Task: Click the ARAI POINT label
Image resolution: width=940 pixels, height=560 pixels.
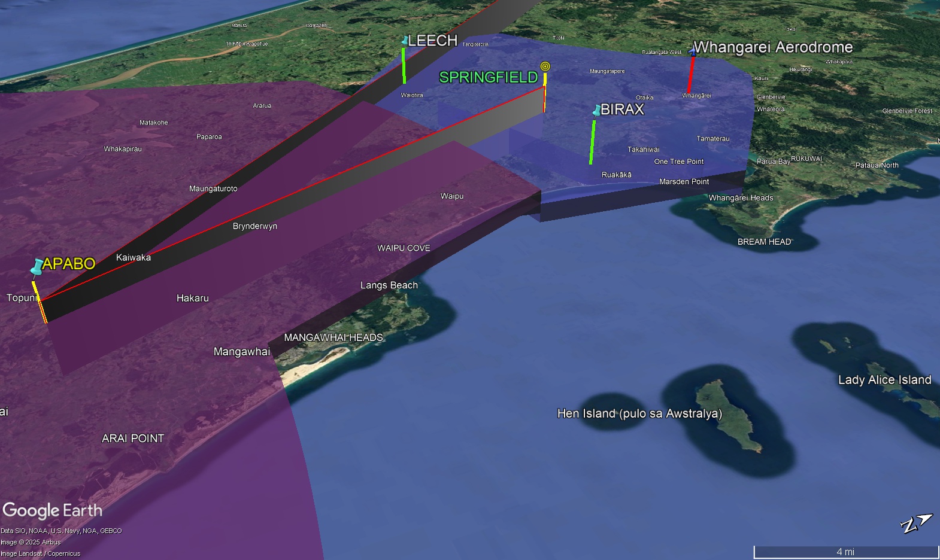Action: (x=132, y=439)
